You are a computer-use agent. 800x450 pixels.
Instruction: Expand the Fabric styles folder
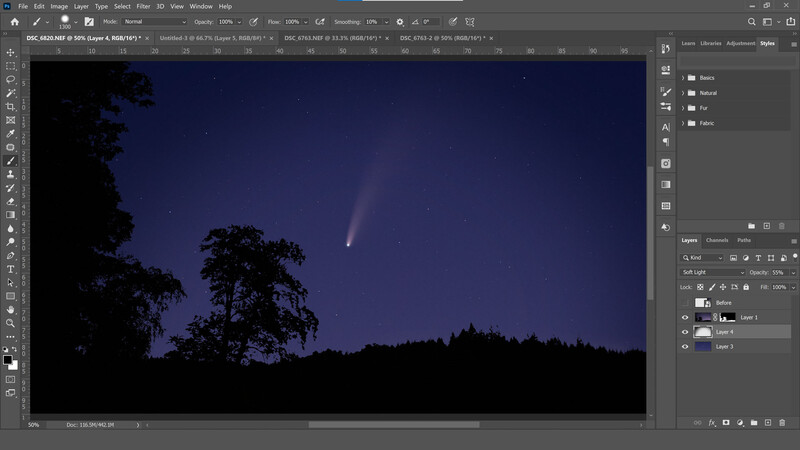[x=683, y=123]
